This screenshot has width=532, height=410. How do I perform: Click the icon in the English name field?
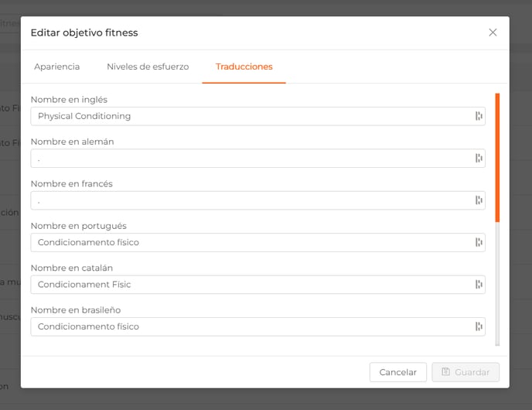click(x=479, y=116)
